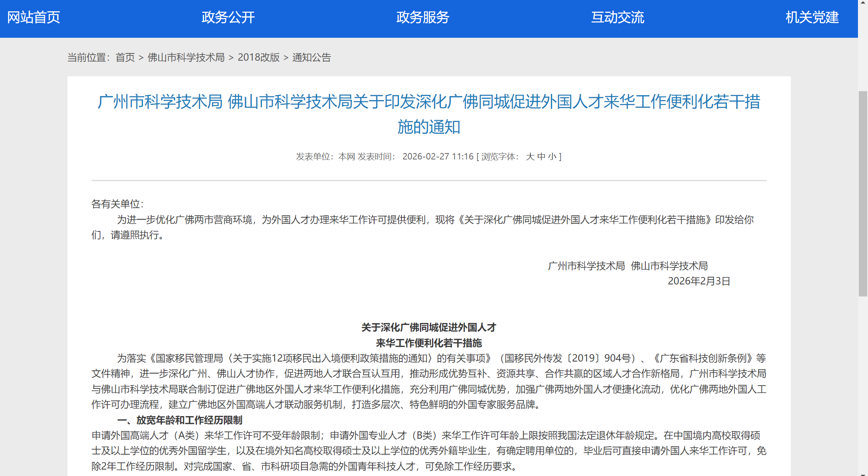Click the publish time 2026-02-27 11:16

[438, 157]
